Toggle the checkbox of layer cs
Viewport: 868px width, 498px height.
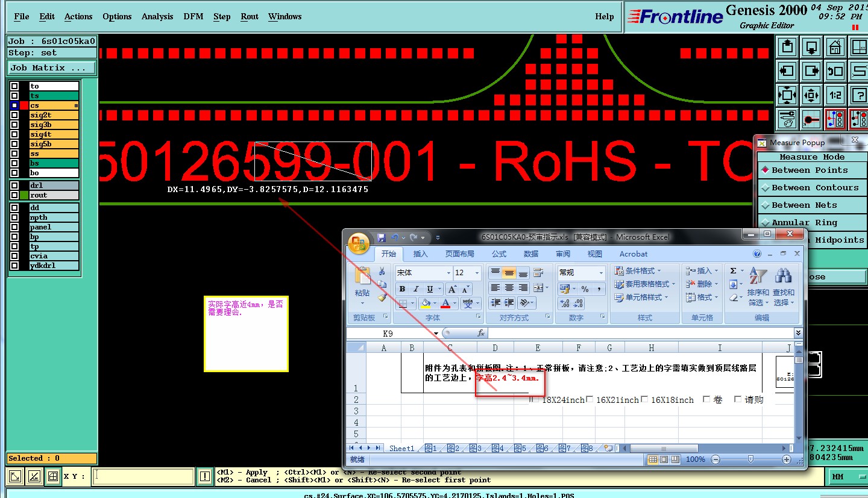(14, 105)
